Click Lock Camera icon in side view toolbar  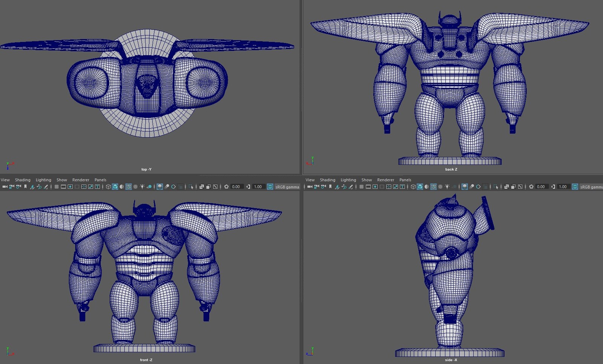[x=317, y=187]
